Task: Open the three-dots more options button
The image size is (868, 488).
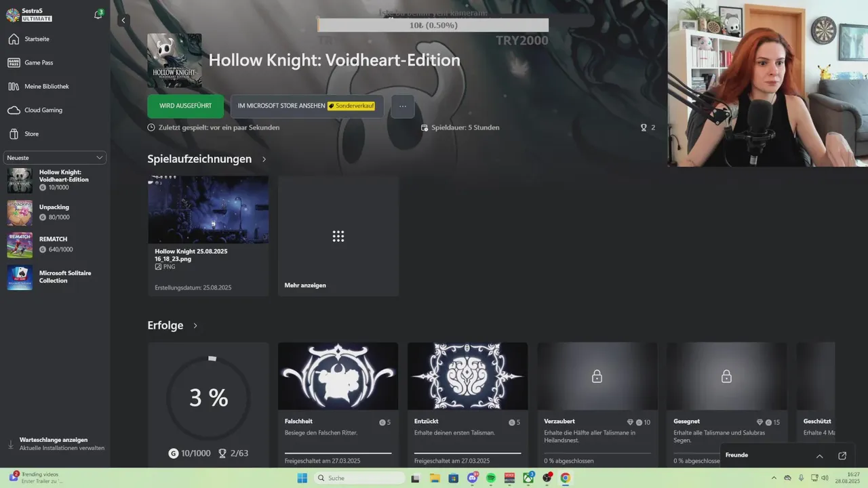Action: point(403,106)
